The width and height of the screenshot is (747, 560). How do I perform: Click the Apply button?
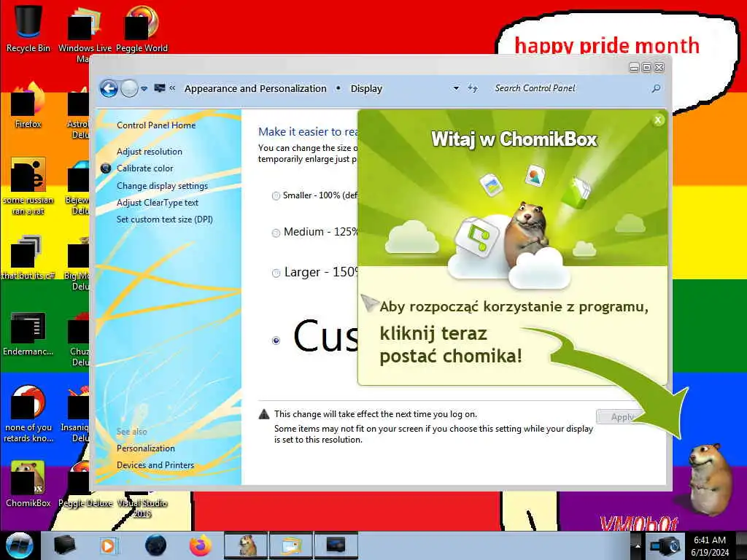pos(617,417)
